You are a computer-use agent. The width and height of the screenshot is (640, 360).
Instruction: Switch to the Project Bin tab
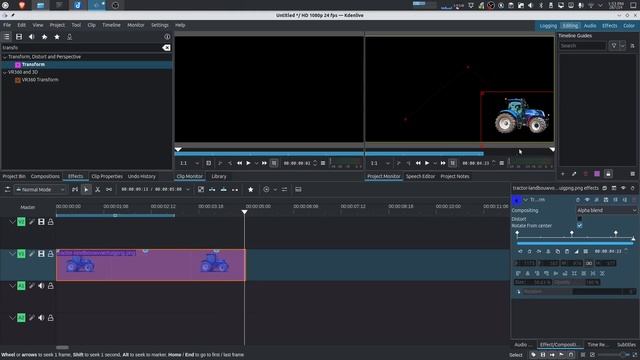coord(14,176)
